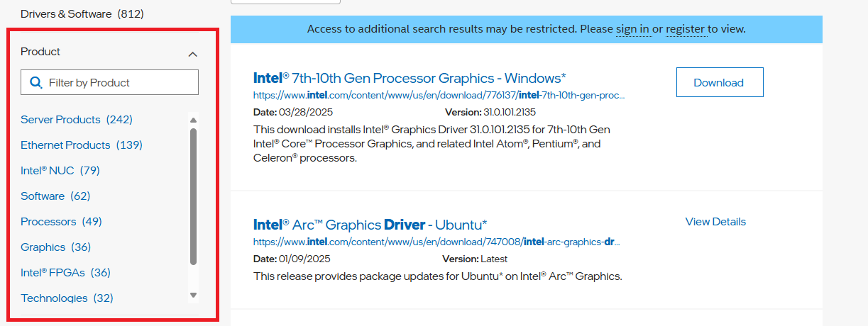This screenshot has height=326, width=868.
Task: Select Intel FPGAs (36) filter
Action: 65,272
